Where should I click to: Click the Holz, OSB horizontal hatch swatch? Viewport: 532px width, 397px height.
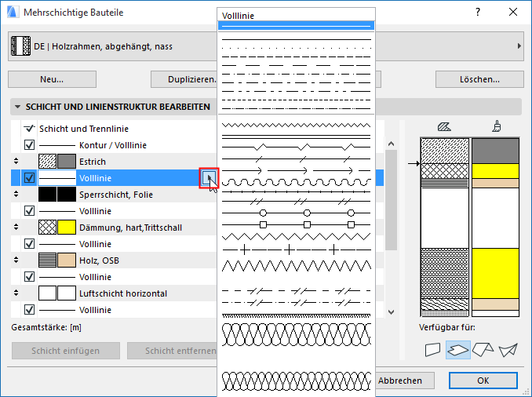coord(48,260)
